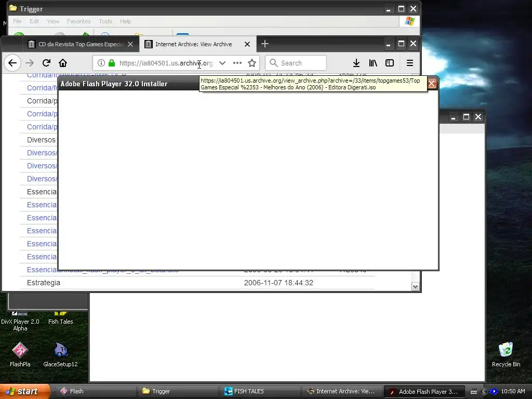Viewport: 532px width, 399px height.
Task: Switch to the CD da Revista Top Games tab
Action: pyautogui.click(x=80, y=44)
